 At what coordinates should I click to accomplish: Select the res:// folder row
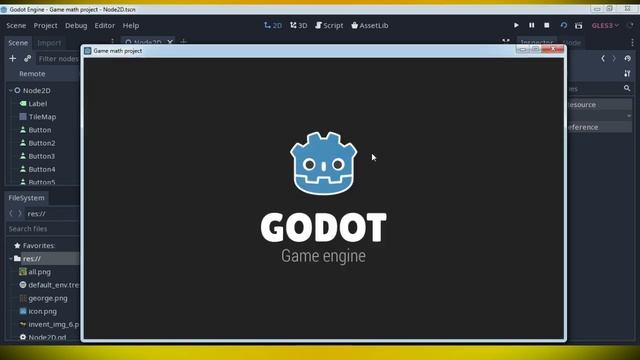pyautogui.click(x=45, y=259)
